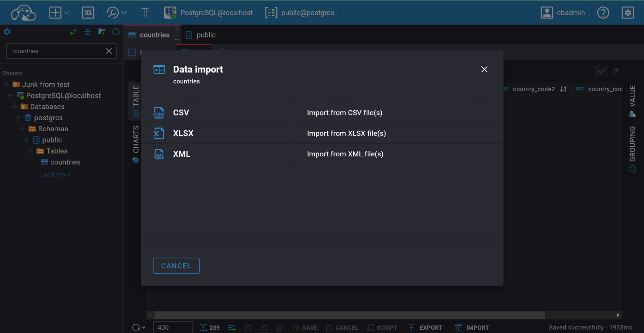
Task: Refresh the navigator tree icon
Action: (116, 32)
